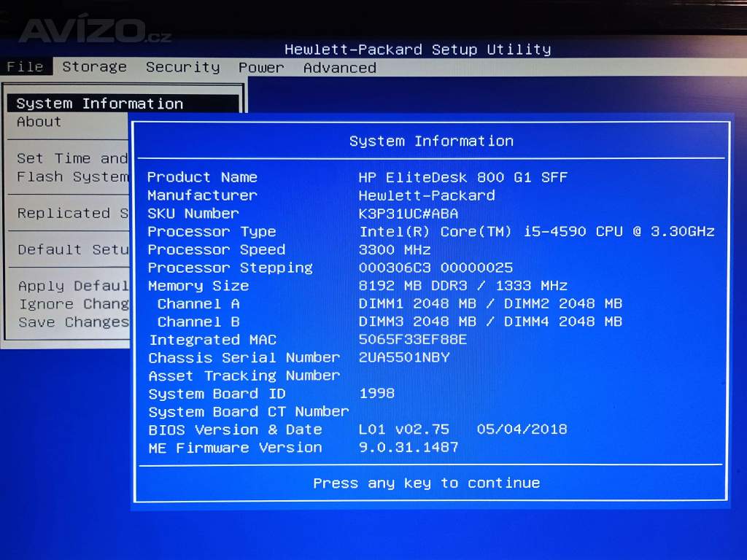The image size is (747, 560).
Task: Choose Flash System ROM entry
Action: pyautogui.click(x=72, y=176)
